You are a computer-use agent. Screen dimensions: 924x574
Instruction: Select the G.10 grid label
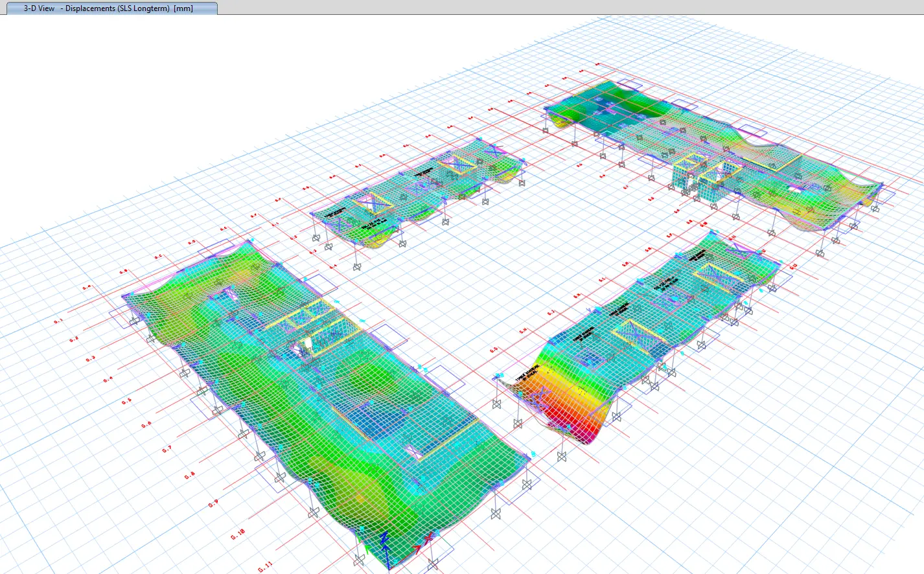[x=238, y=534]
